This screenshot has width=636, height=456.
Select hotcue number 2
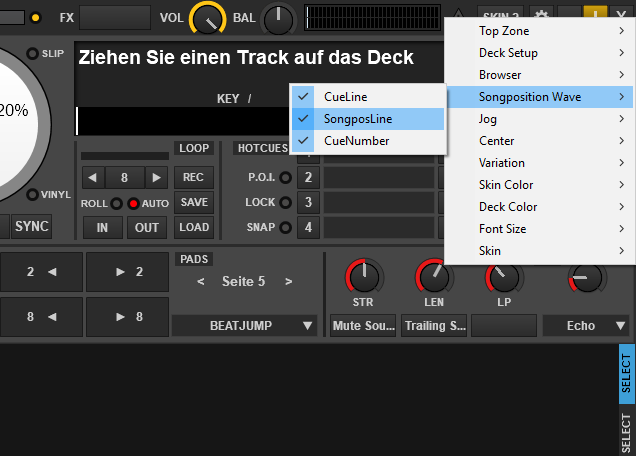308,177
